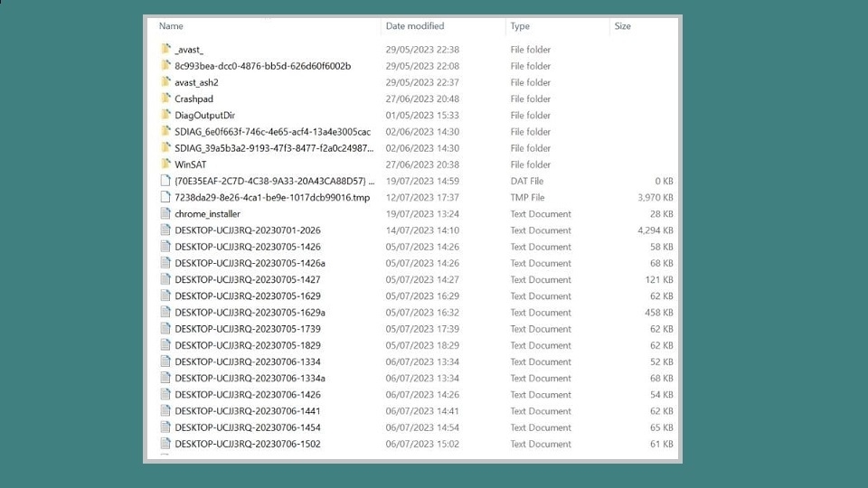Select the 7238da29 tmp file icon
Viewport: 868px width, 488px height.
(x=165, y=197)
